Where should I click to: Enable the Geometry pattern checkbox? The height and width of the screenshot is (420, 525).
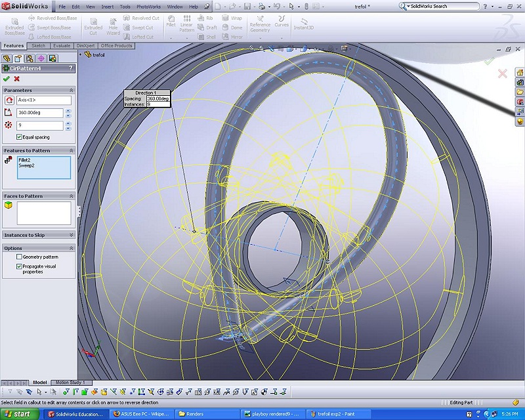click(x=20, y=257)
